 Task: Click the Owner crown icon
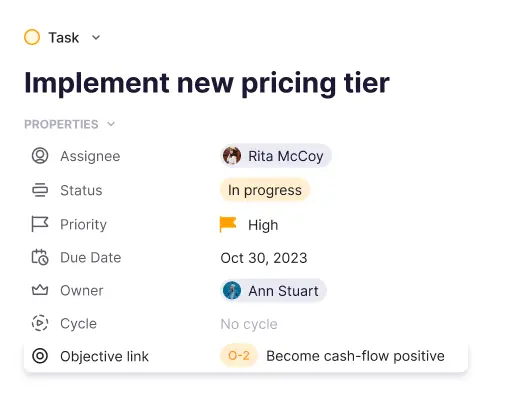point(40,290)
